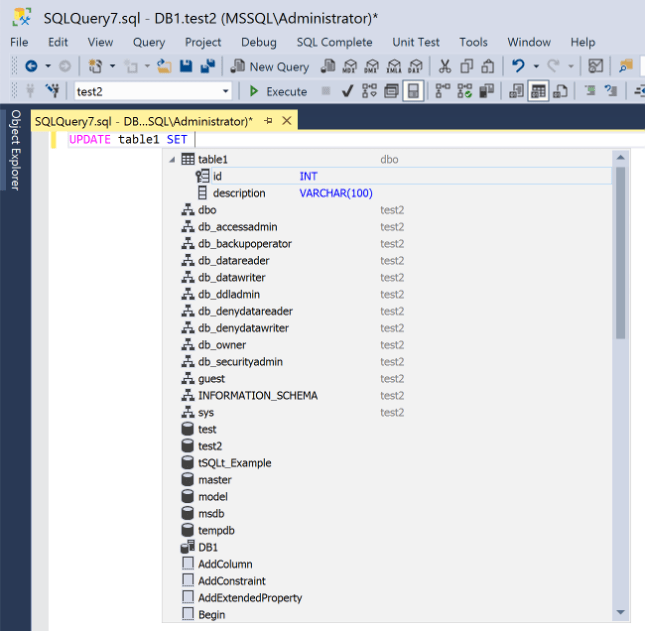This screenshot has height=632, width=646.
Task: Click the DAX query icon
Action: [415, 66]
